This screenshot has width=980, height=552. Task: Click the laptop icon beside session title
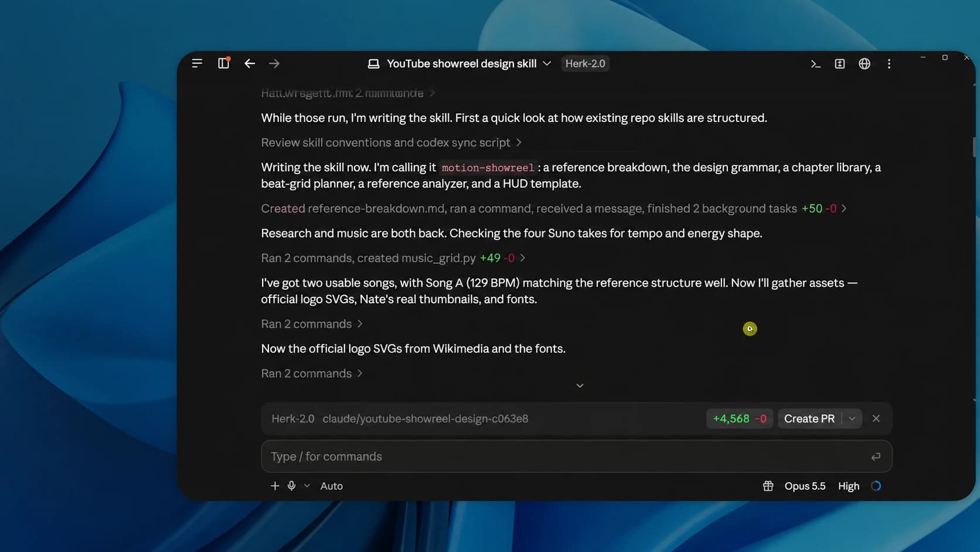373,64
